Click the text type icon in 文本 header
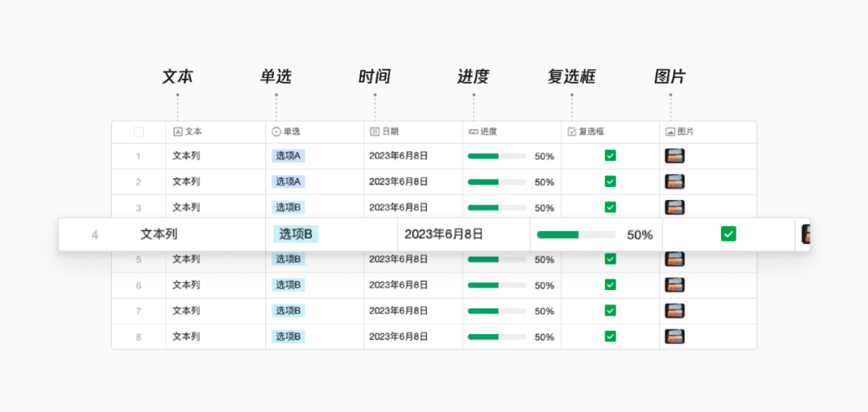Viewport: 868px width, 412px height. click(x=178, y=132)
